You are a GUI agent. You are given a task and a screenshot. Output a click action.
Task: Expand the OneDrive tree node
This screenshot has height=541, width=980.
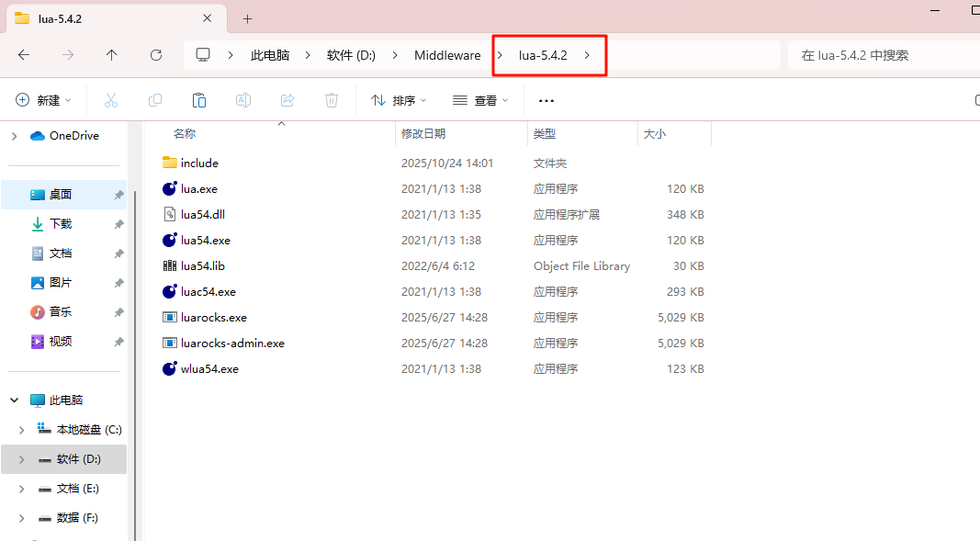coord(14,136)
